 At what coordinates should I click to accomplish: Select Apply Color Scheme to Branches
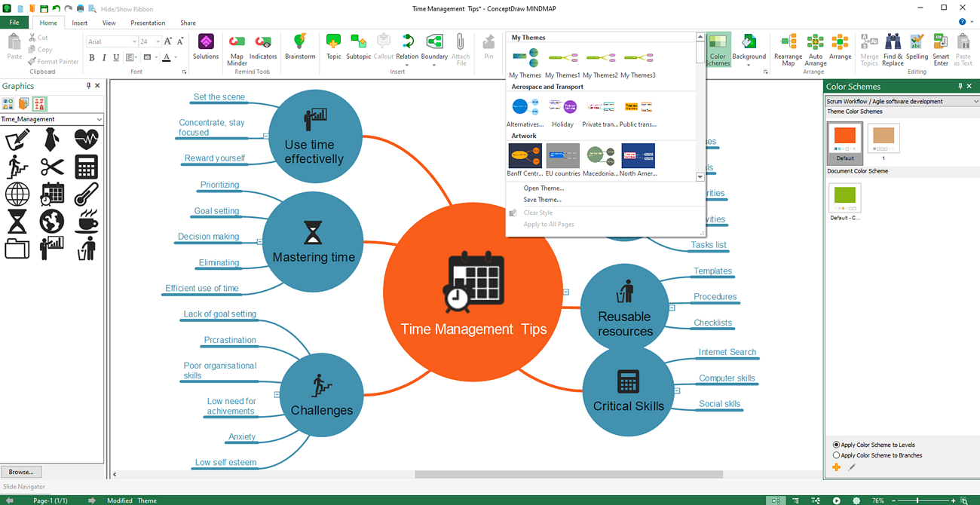point(877,455)
